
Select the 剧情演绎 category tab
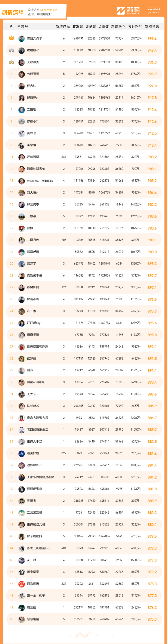tap(13, 12)
